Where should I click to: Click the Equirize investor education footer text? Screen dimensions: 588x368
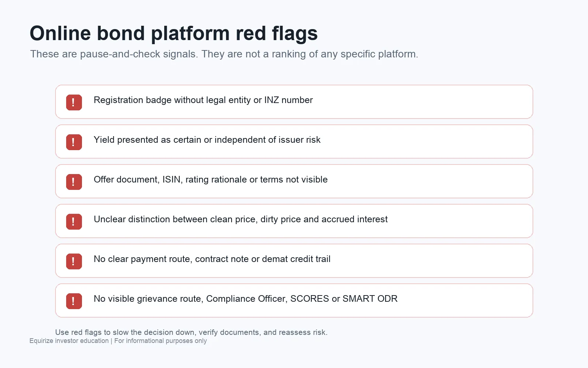coord(69,341)
